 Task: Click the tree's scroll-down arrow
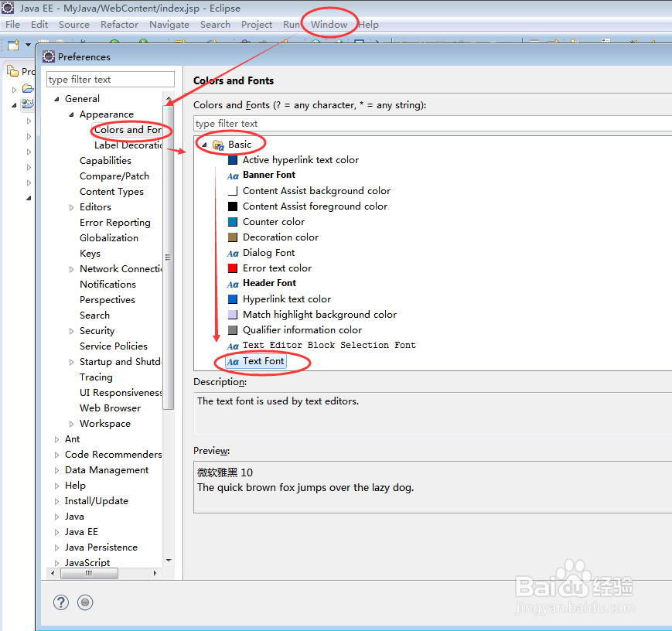[x=169, y=561]
